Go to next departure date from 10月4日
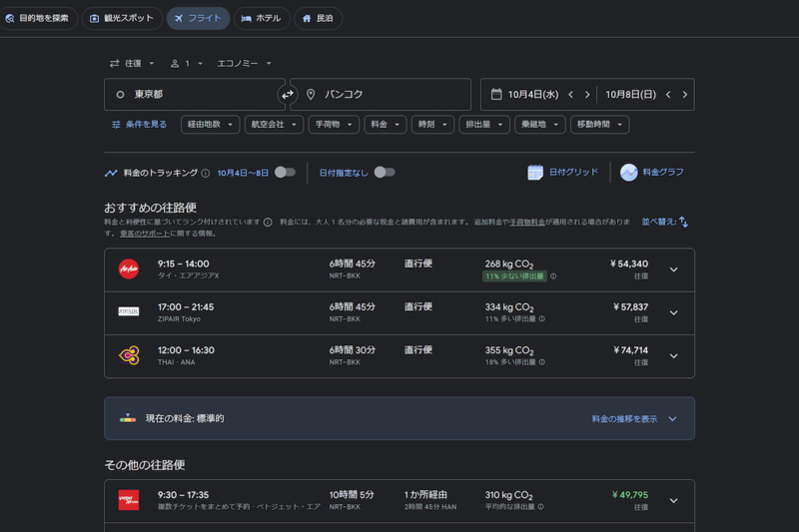Screen dimensions: 799x532 (x=587, y=95)
